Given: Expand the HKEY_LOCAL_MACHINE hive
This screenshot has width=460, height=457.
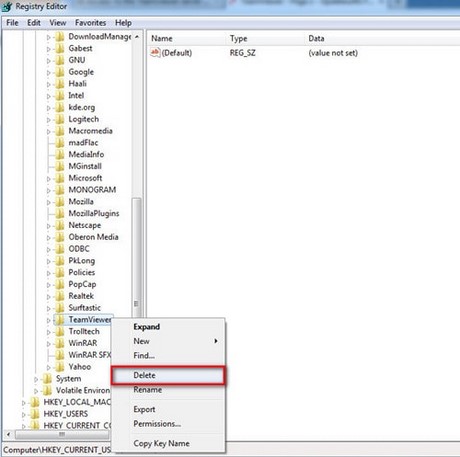Looking at the screenshot, I should (x=23, y=403).
